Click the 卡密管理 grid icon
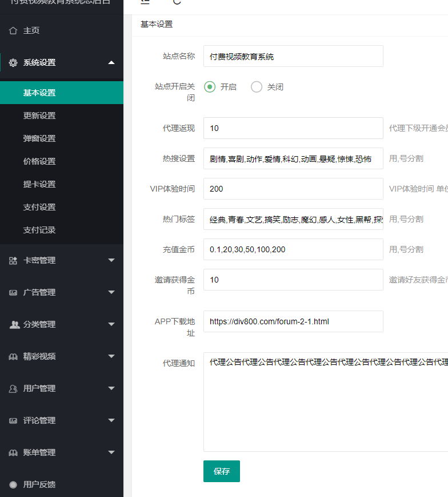 [x=13, y=261]
